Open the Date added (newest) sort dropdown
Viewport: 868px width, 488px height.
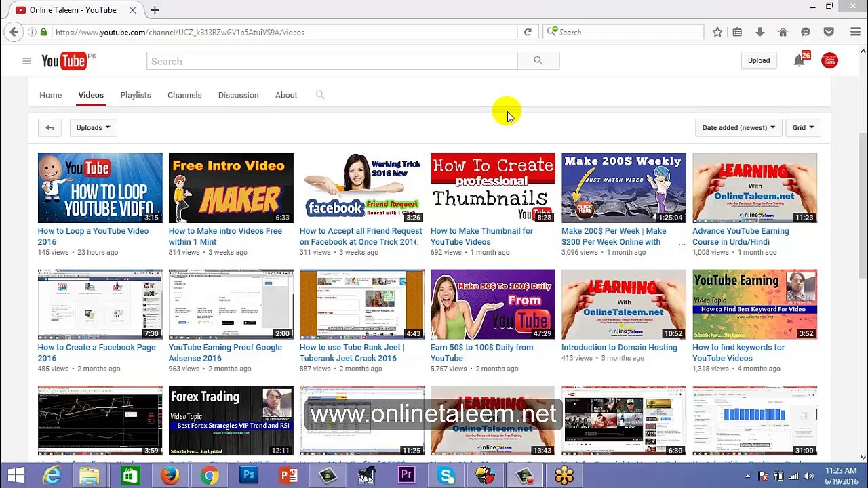738,127
